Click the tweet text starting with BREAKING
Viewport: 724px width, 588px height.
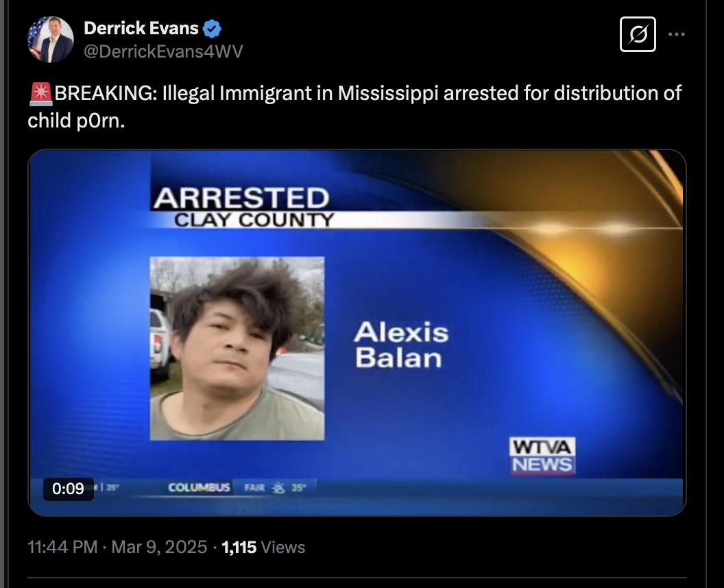tap(354, 107)
